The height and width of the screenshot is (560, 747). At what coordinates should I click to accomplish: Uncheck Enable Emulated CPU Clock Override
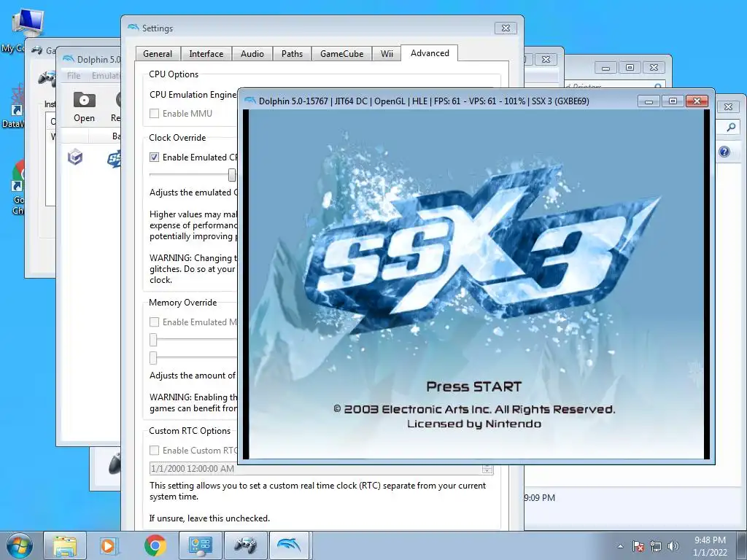click(155, 157)
